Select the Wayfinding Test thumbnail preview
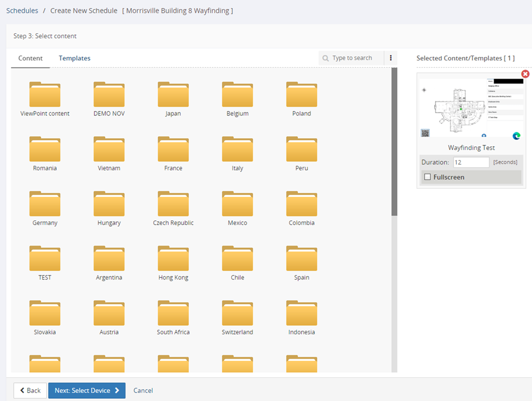The width and height of the screenshot is (532, 401). (472, 109)
